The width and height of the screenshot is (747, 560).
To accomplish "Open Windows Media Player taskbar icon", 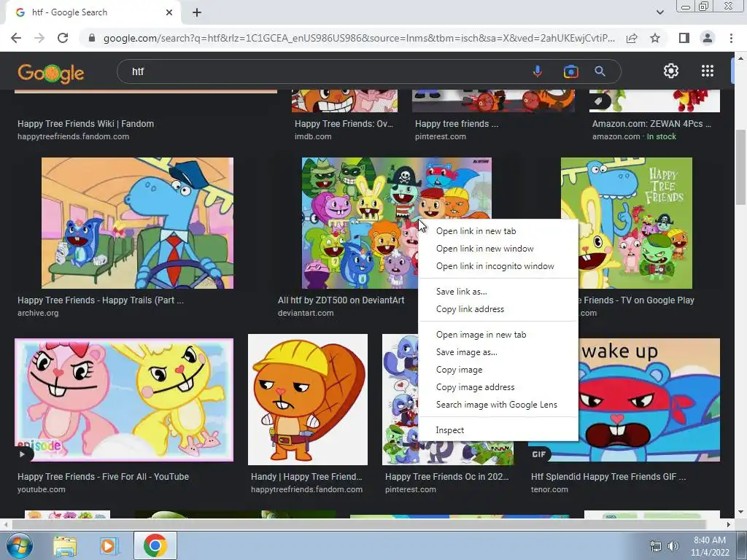I will pos(108,545).
